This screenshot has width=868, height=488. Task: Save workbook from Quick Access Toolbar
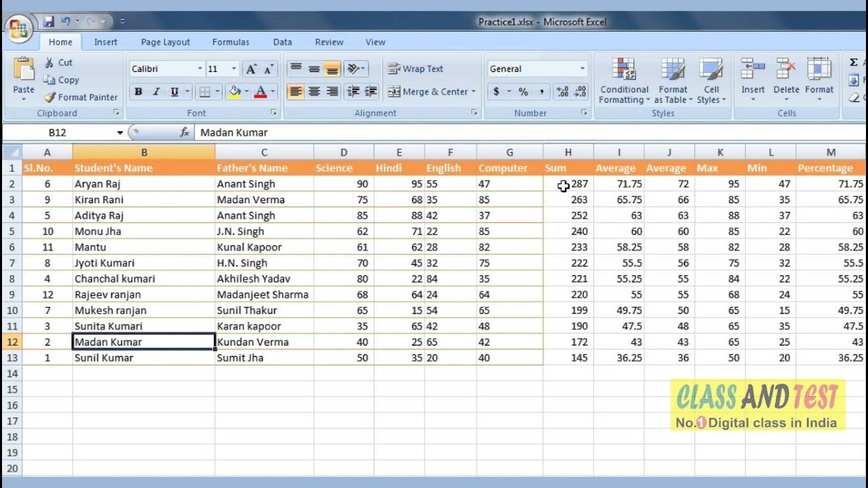click(48, 22)
